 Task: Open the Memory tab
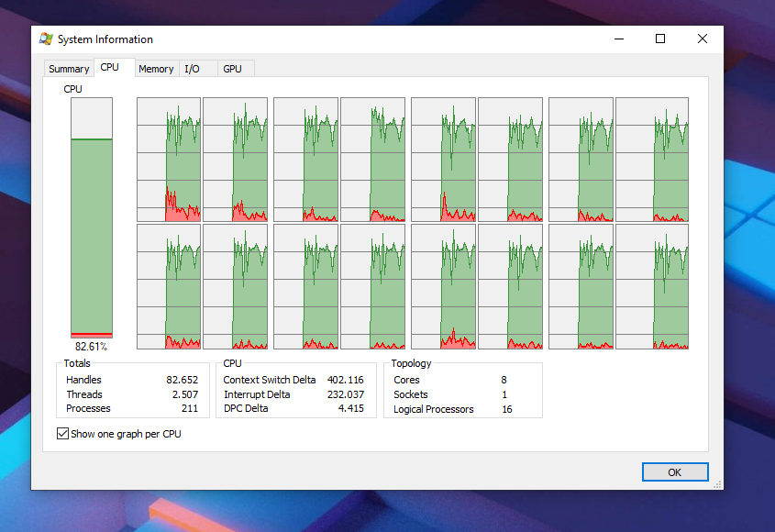156,69
